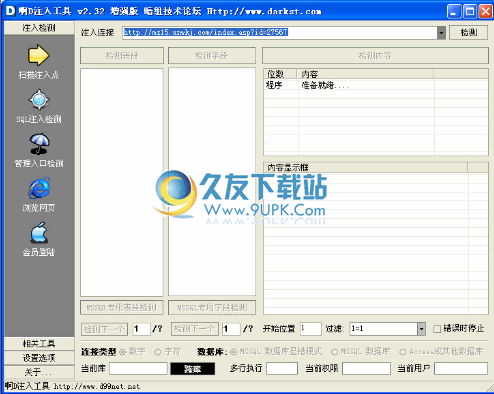Click the 检测内容 button

pos(375,55)
